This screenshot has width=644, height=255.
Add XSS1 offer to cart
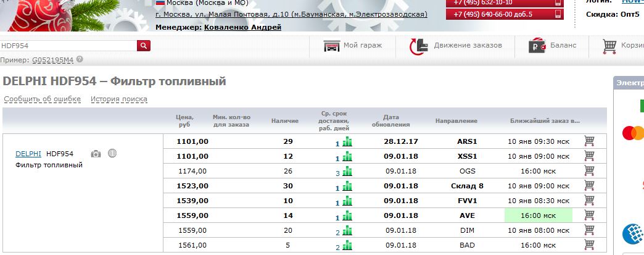coord(589,156)
